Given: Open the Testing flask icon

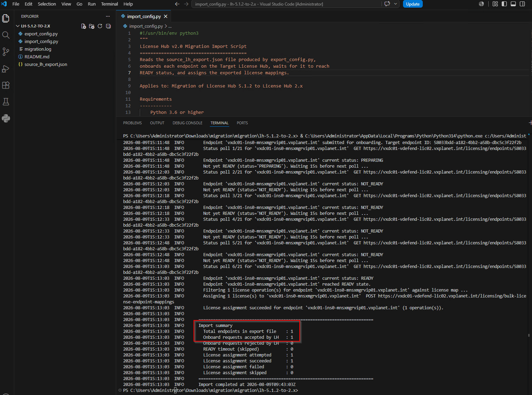Looking at the screenshot, I should coord(6,102).
